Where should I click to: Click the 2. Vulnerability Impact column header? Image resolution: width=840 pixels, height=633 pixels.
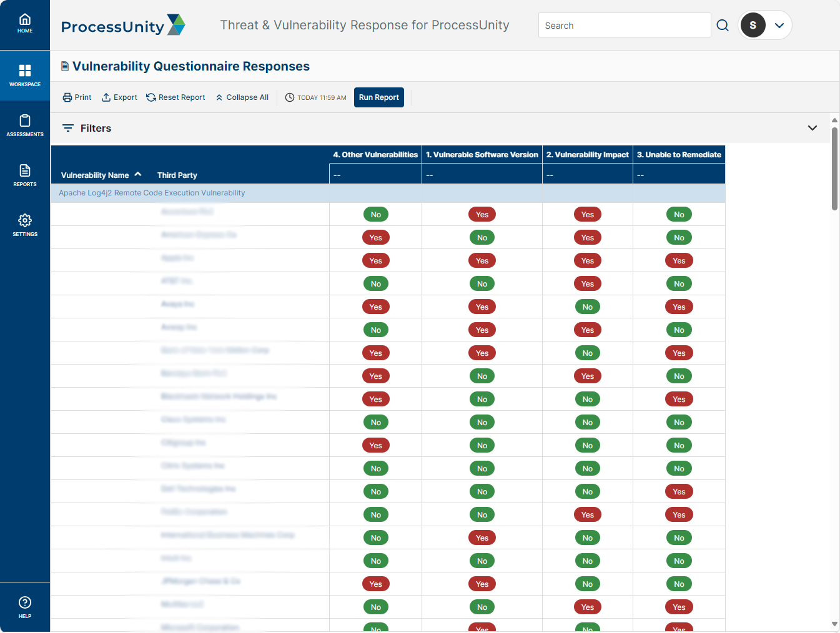click(588, 155)
